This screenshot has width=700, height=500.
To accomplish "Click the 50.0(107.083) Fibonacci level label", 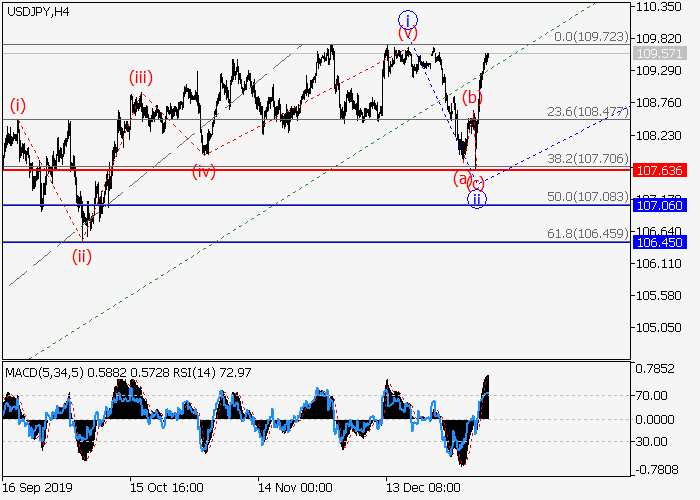I will [x=591, y=196].
